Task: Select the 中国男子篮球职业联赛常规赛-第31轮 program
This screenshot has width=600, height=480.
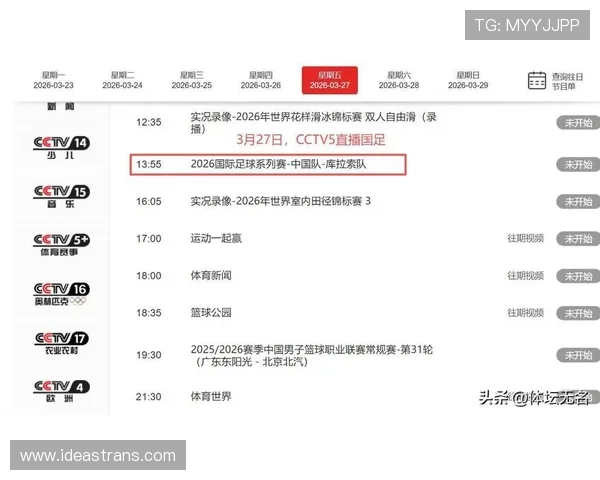Action: click(311, 355)
